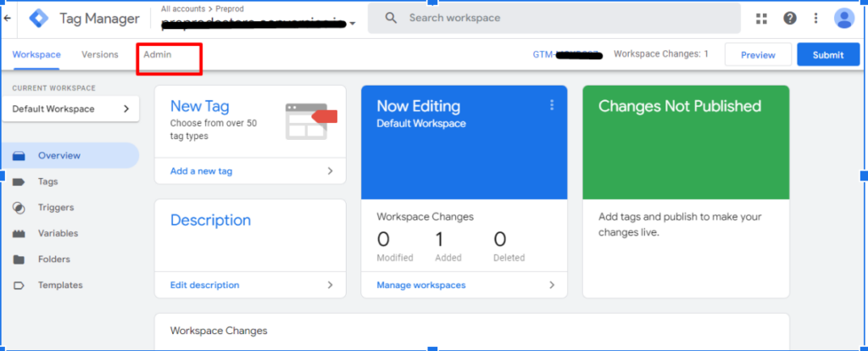Click the Overview sidebar icon
Image resolution: width=868 pixels, height=351 pixels.
pos(19,156)
